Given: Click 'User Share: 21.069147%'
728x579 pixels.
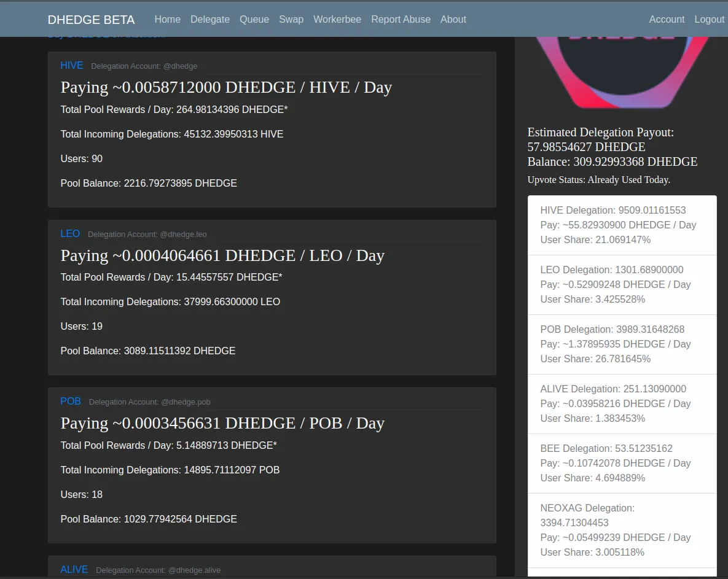Looking at the screenshot, I should tap(596, 240).
